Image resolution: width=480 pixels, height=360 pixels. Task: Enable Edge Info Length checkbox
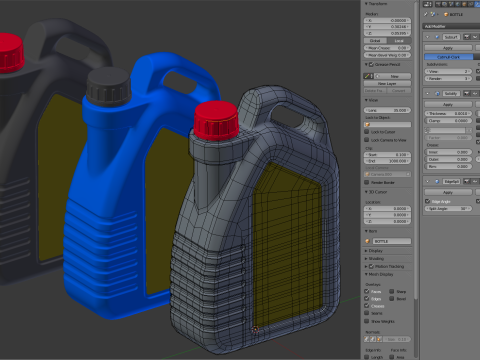[367, 357]
